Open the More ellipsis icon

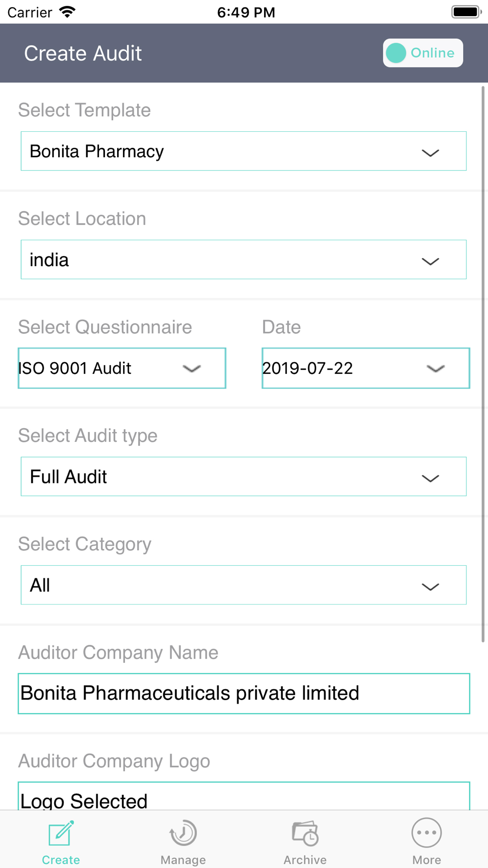pos(427,833)
